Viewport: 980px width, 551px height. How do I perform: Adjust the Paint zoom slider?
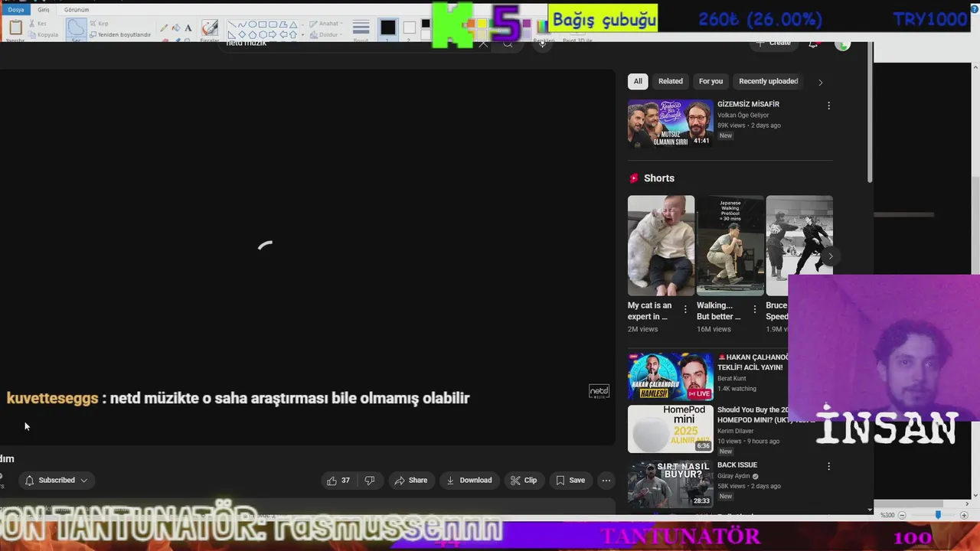pos(938,515)
